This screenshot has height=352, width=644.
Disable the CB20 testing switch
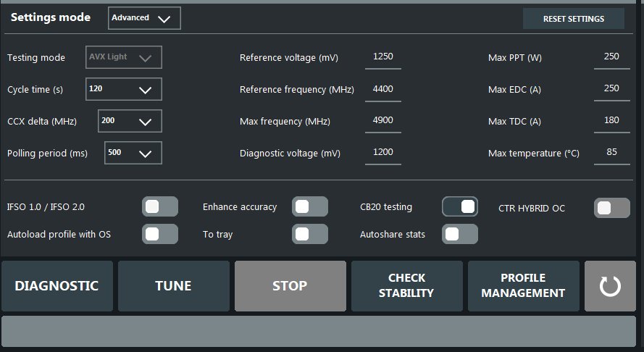[x=459, y=206]
